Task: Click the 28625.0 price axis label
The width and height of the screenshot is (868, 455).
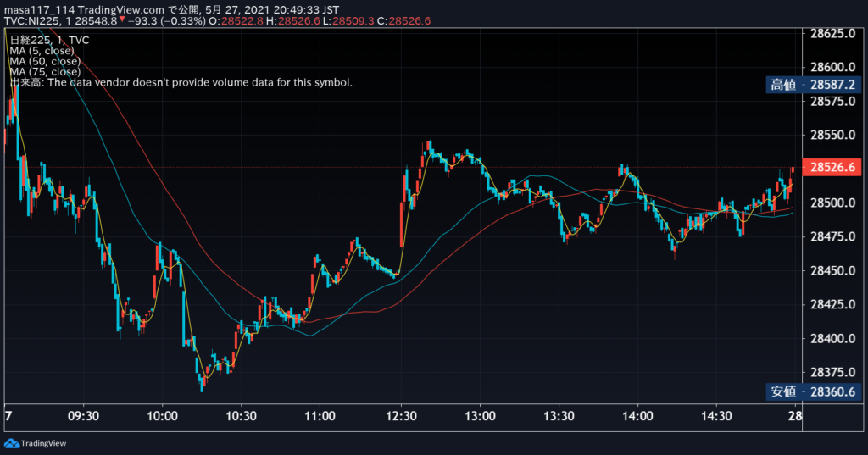Action: click(x=832, y=33)
